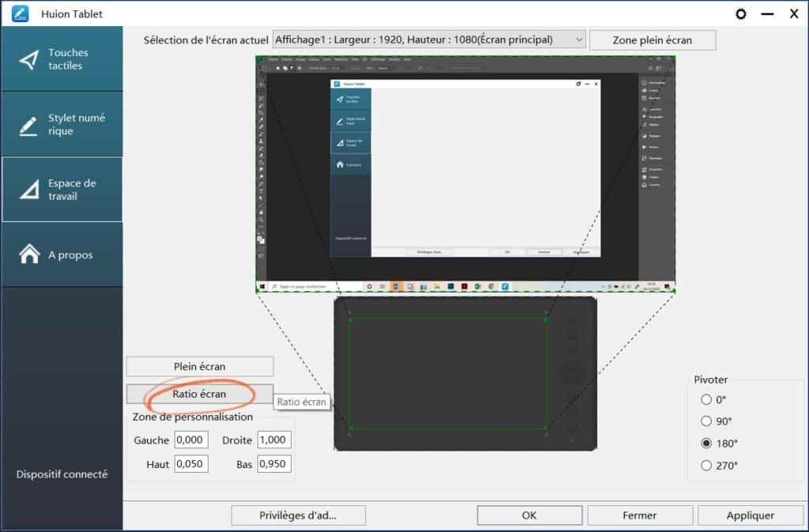Go to the A propos tab
809x532 pixels.
click(62, 255)
